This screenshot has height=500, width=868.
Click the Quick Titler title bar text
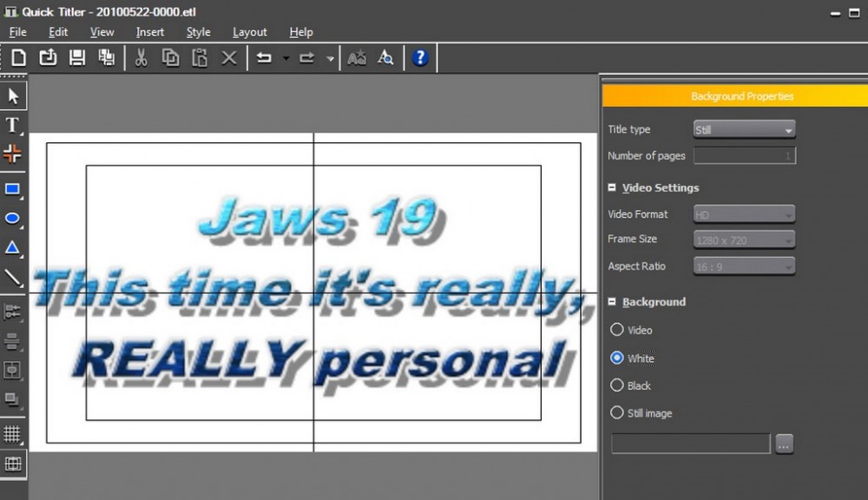click(108, 11)
